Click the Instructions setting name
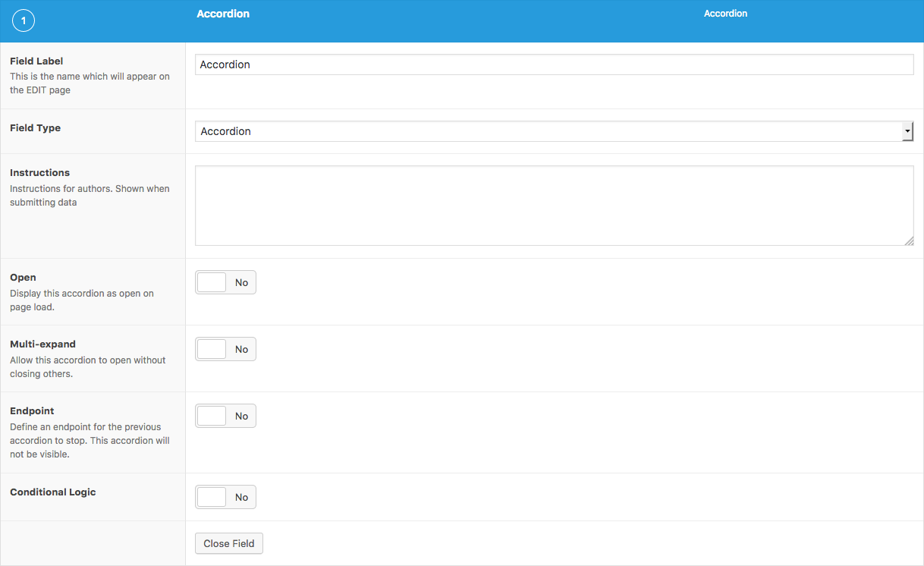Screen dimensions: 924x566 coord(39,172)
